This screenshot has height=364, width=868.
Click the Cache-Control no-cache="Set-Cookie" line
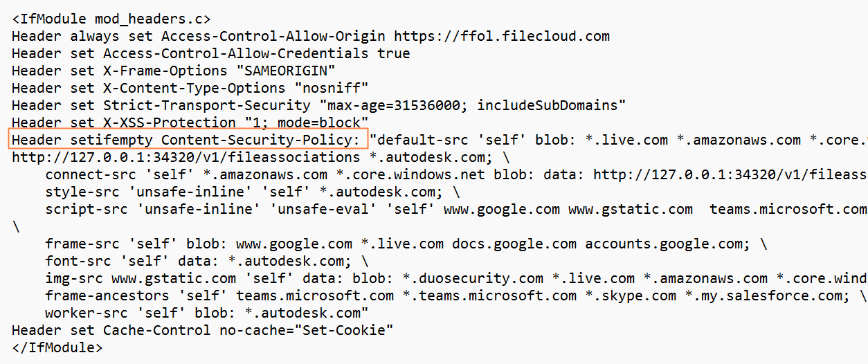[x=202, y=330]
